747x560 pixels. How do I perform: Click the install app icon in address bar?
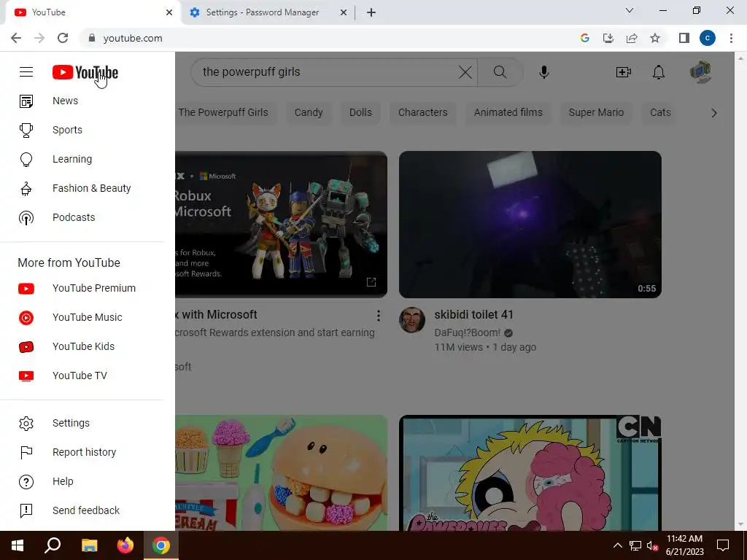608,38
